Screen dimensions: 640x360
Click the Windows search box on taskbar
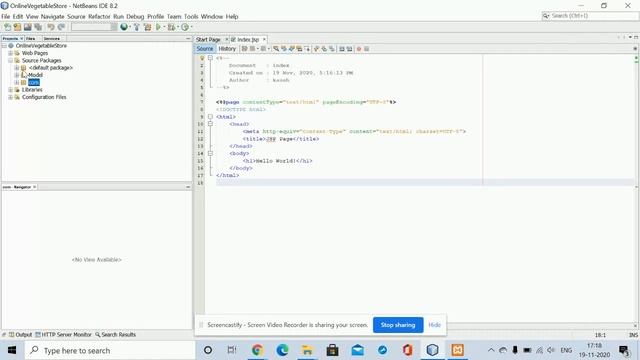pos(109,350)
